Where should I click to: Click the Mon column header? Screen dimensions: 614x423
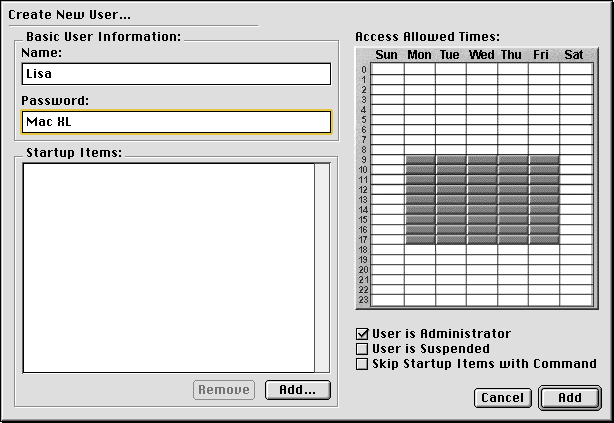[419, 55]
